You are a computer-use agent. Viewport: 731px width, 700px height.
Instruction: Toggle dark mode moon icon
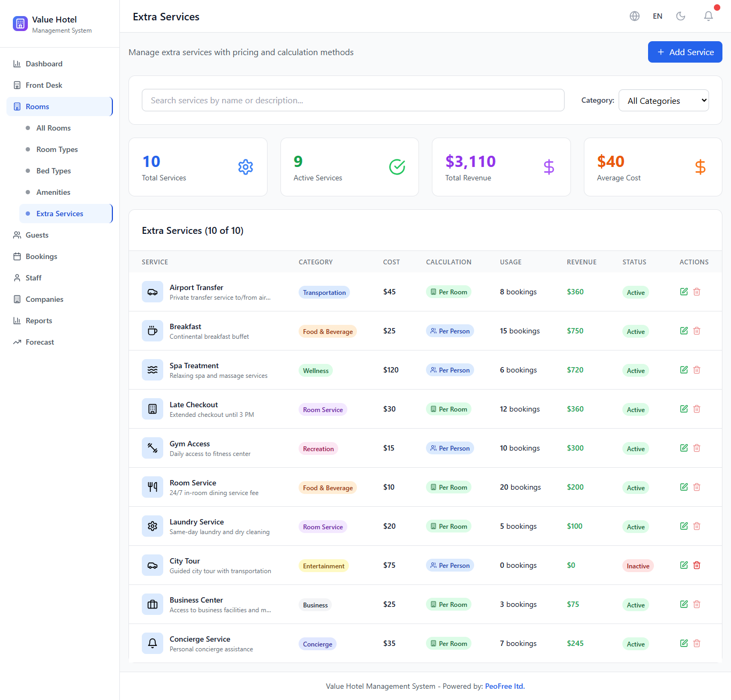(x=681, y=16)
